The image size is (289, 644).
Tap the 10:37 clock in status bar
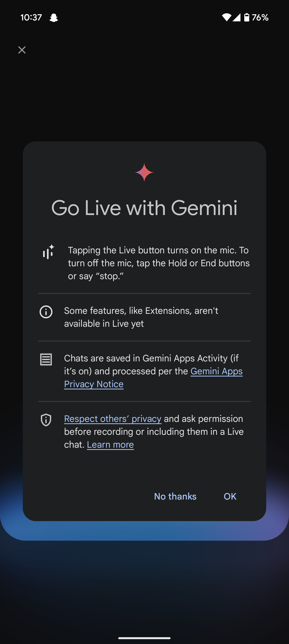click(31, 17)
